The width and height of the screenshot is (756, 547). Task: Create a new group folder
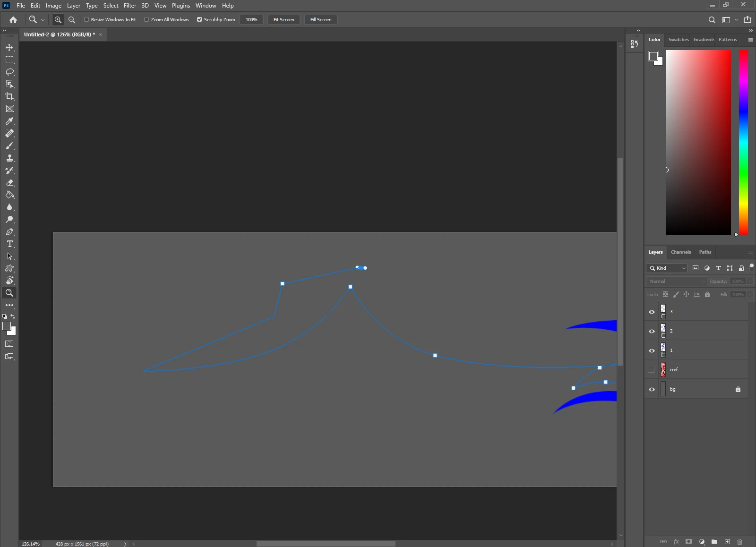click(714, 541)
